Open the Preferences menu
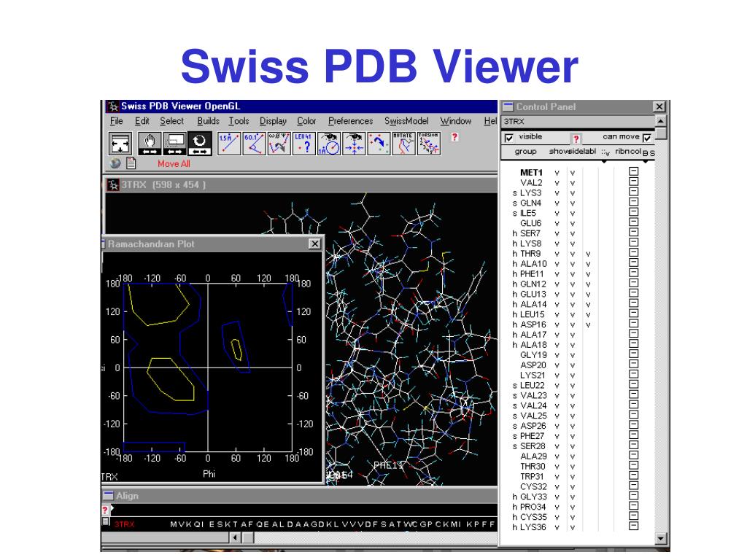The width and height of the screenshot is (747, 560). [x=350, y=121]
